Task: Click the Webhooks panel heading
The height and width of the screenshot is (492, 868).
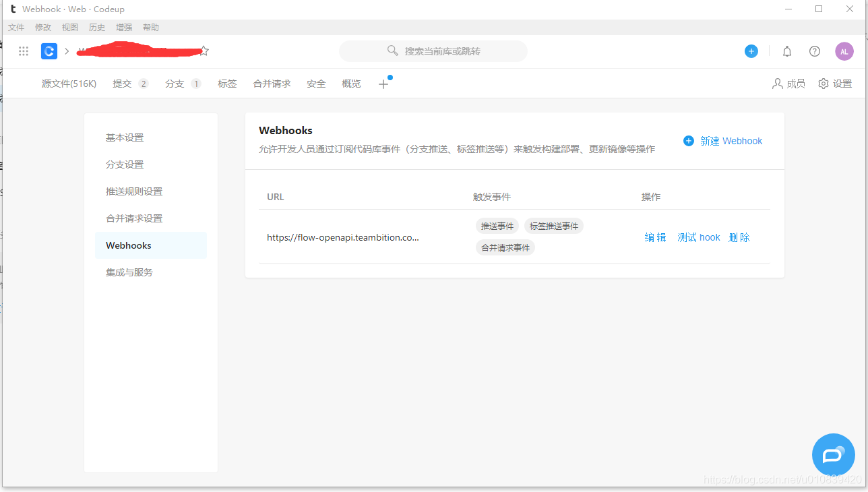Action: tap(286, 131)
